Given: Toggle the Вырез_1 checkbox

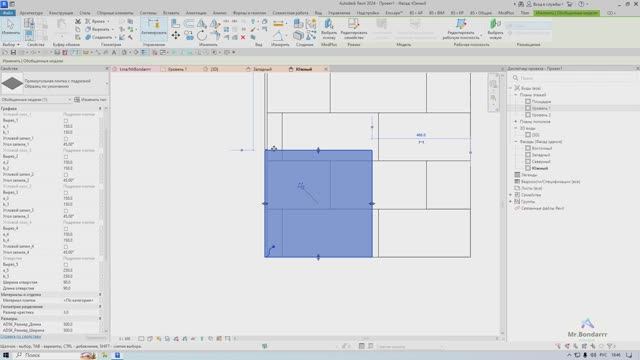Looking at the screenshot, I should point(66,121).
